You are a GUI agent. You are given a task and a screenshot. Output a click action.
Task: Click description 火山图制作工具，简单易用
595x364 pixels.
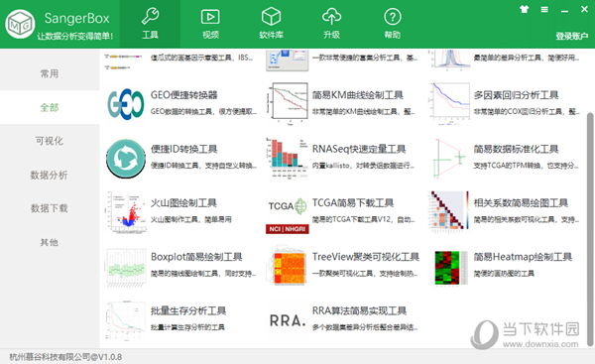pyautogui.click(x=190, y=219)
